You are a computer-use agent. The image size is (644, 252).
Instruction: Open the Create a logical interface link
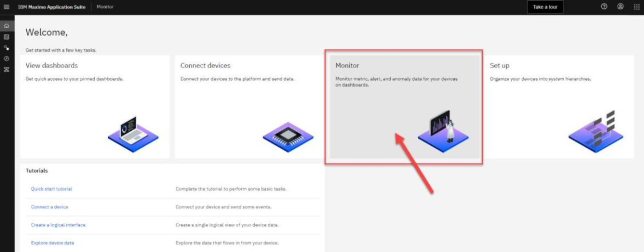(58, 225)
